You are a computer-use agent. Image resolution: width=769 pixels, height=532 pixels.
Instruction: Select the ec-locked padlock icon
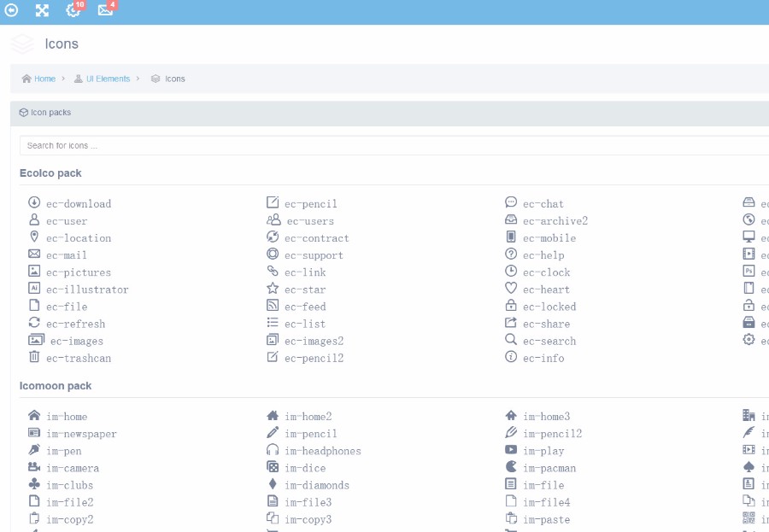tap(511, 305)
